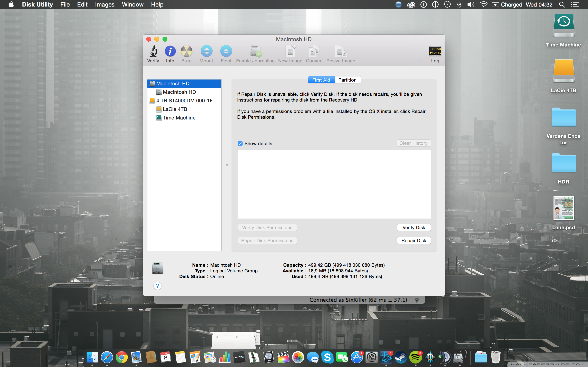Open the Images menu

(x=105, y=5)
